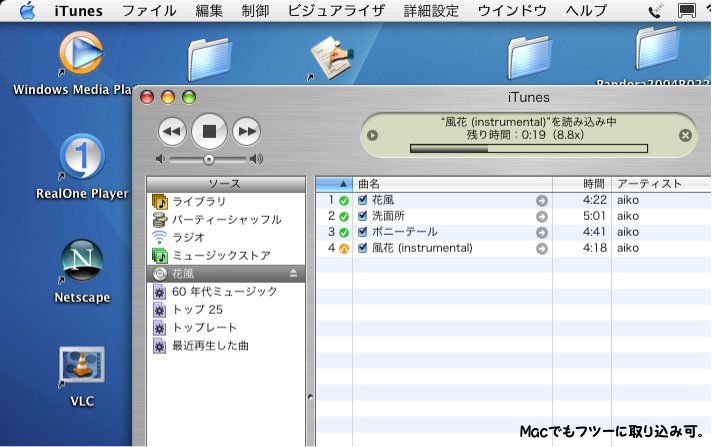Image resolution: width=712 pixels, height=447 pixels.
Task: Open the ウインドウ menu
Action: tap(512, 10)
